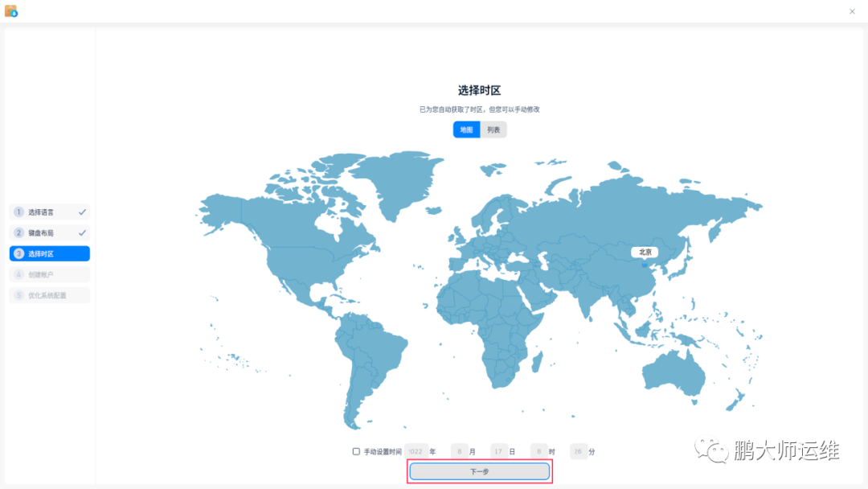
Task: Select the 键盘布局 step in sidebar
Action: [x=50, y=232]
